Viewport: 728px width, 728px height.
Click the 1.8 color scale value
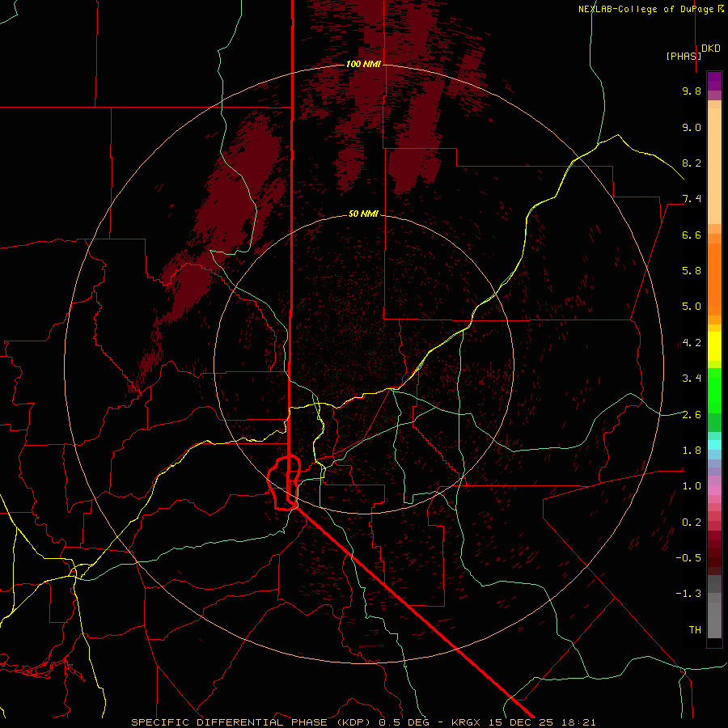coord(692,451)
